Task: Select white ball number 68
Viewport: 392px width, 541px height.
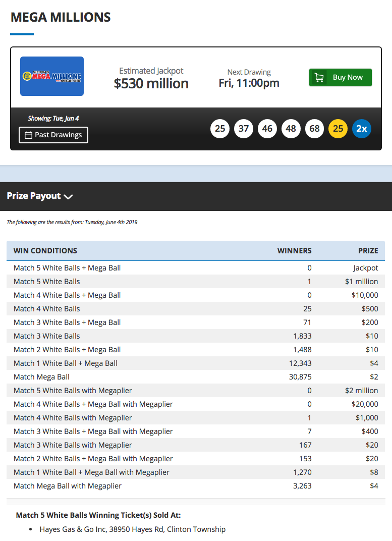Action: click(x=314, y=129)
